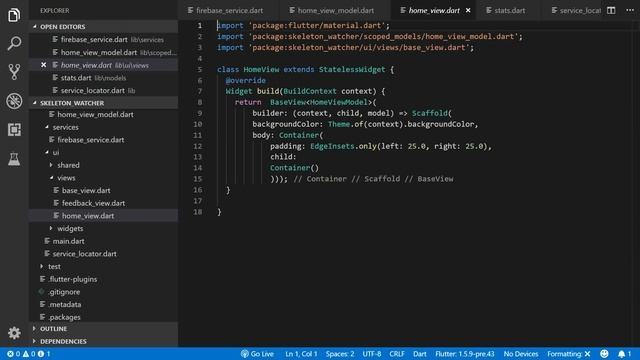The height and width of the screenshot is (360, 640).
Task: Open the Explorer view in activity bar
Action: [14, 15]
